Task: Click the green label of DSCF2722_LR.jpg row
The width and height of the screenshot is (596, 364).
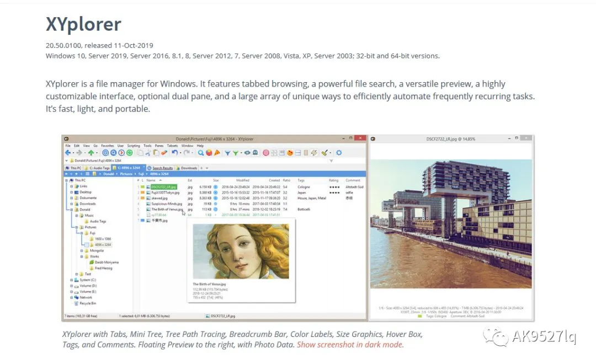Action: point(142,187)
